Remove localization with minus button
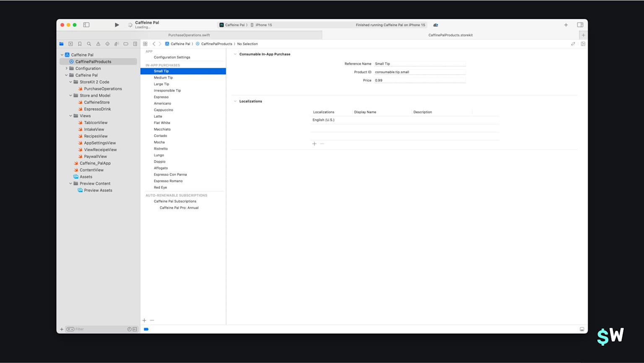Viewport: 644px width, 363px height. (x=322, y=144)
